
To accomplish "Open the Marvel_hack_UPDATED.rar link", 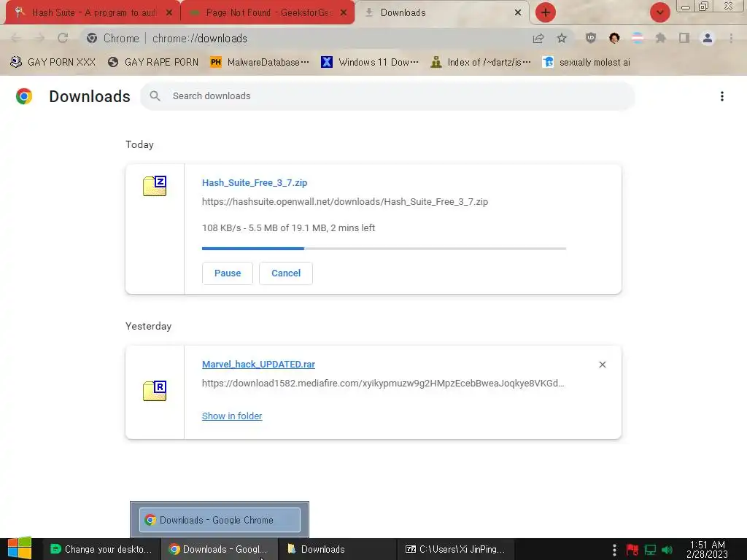I will pos(258,365).
